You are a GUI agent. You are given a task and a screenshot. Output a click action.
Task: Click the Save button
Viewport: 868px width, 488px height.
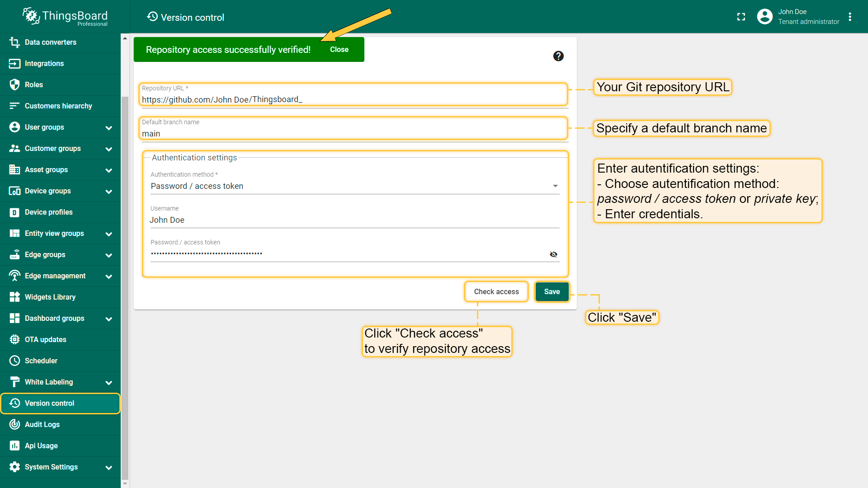[x=552, y=291]
